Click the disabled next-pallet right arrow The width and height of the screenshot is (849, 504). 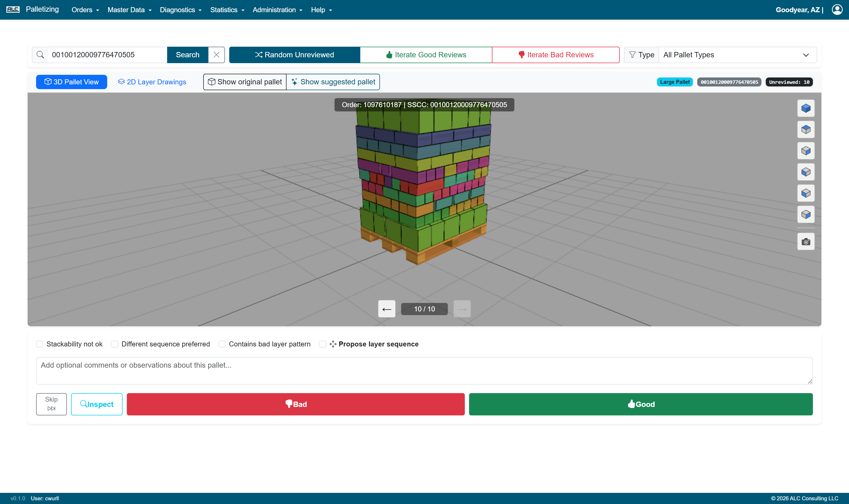[x=462, y=309]
